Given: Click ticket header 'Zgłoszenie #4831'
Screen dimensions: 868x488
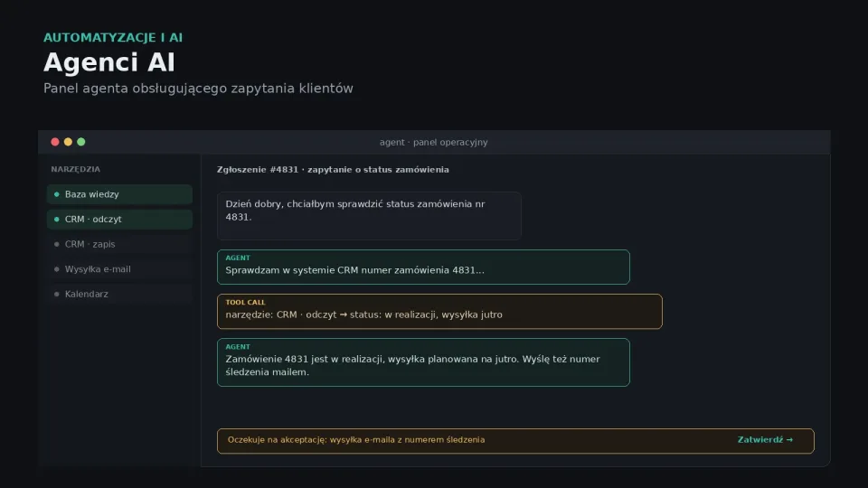Looking at the screenshot, I should pos(333,170).
